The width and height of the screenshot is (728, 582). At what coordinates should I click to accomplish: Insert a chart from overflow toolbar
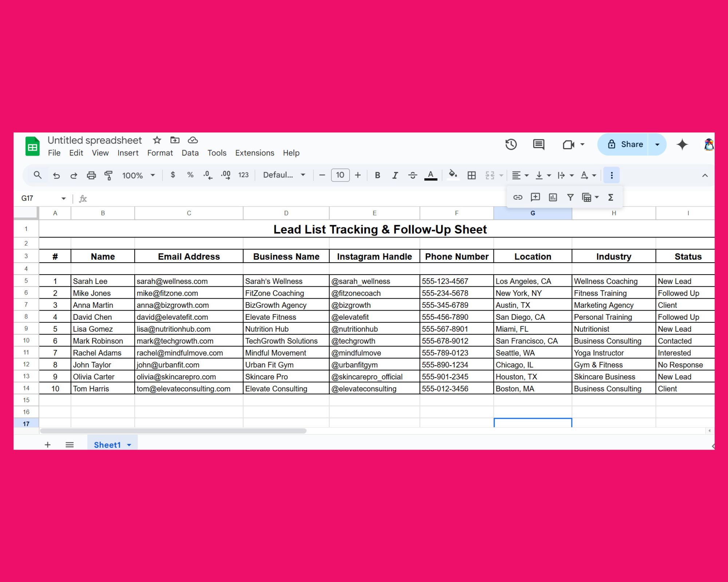click(553, 197)
